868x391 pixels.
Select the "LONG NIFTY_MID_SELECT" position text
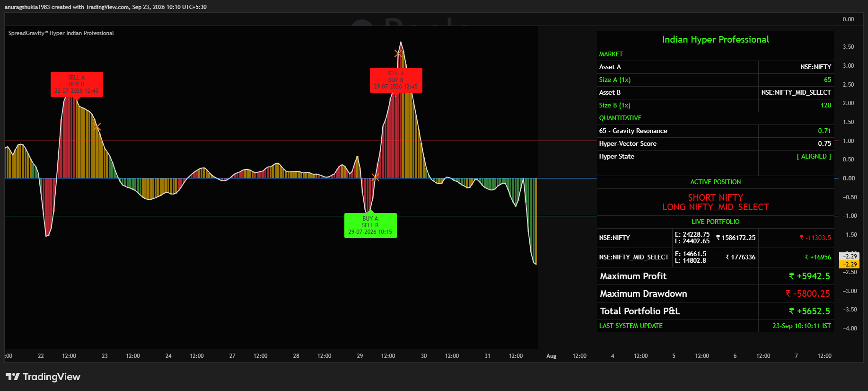click(715, 207)
